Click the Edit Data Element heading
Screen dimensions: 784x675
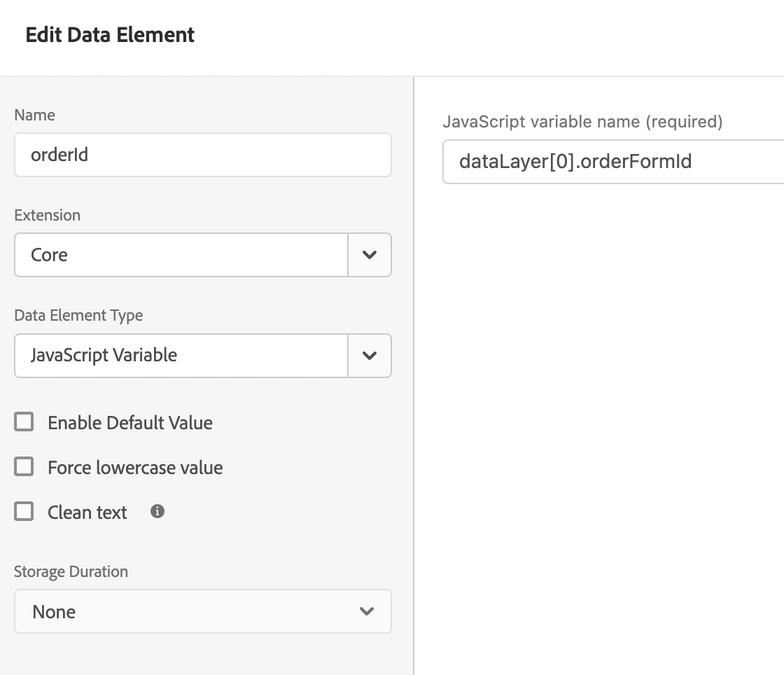pyautogui.click(x=110, y=35)
